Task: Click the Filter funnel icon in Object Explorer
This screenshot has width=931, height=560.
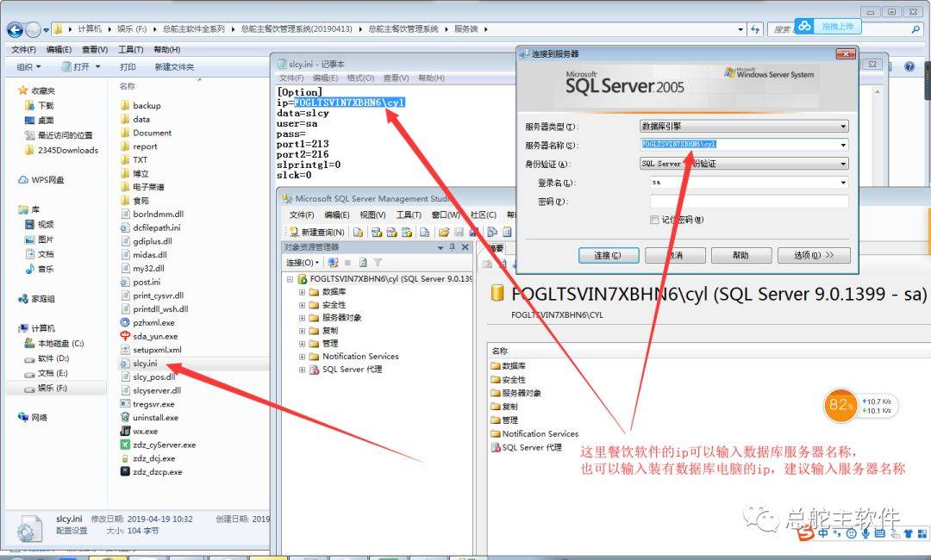Action: 378,262
